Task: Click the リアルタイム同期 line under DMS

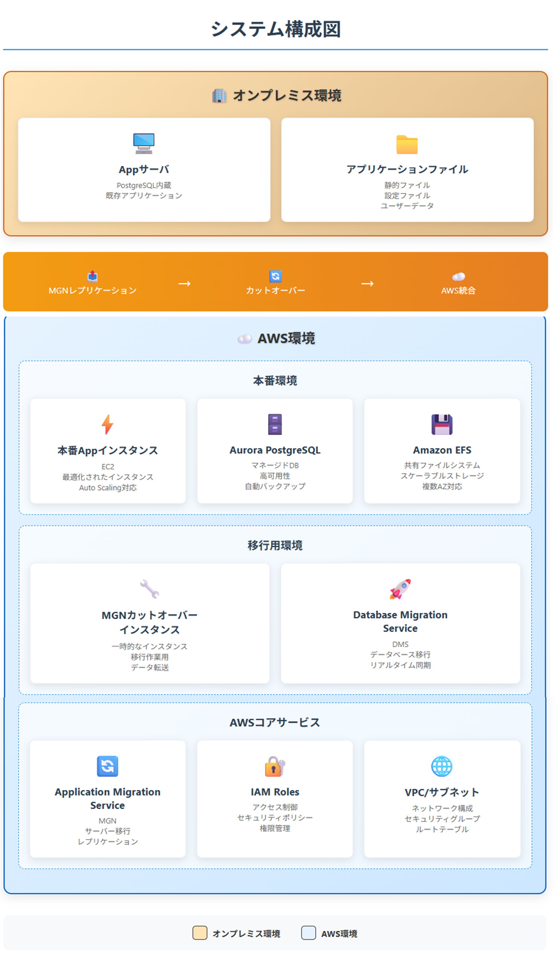Action: [x=401, y=666]
